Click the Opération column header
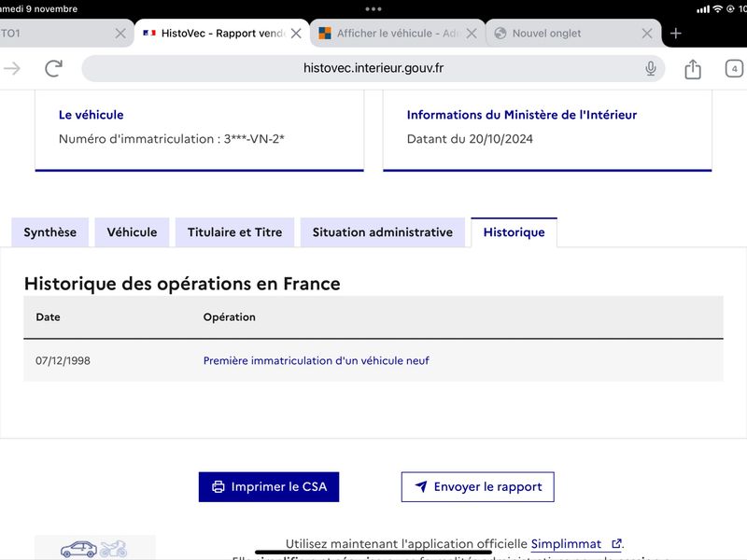This screenshot has height=560, width=747. coord(229,317)
